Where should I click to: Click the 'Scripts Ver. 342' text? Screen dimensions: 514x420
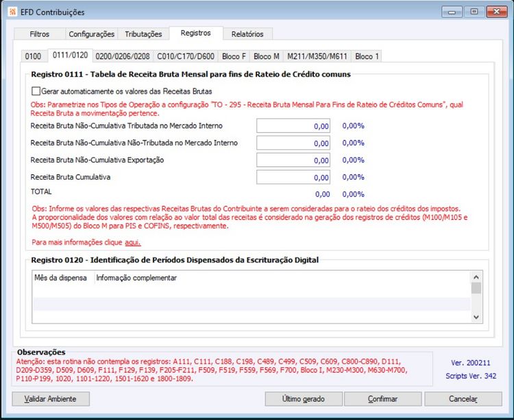(471, 376)
